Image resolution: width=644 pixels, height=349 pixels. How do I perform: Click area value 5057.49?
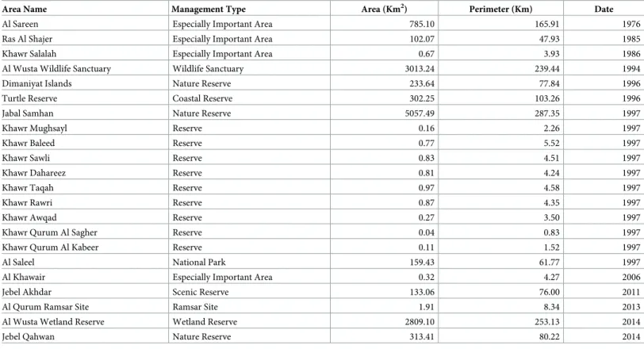tap(420, 113)
